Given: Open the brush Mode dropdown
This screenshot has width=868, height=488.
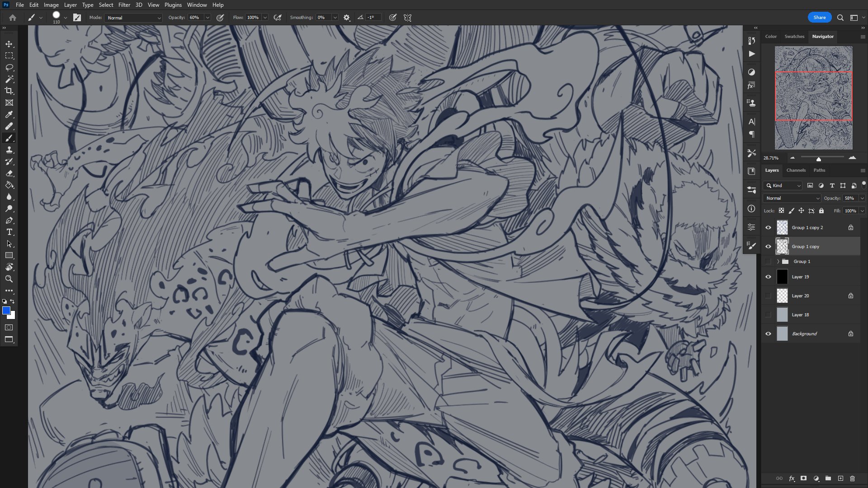Looking at the screenshot, I should 134,18.
